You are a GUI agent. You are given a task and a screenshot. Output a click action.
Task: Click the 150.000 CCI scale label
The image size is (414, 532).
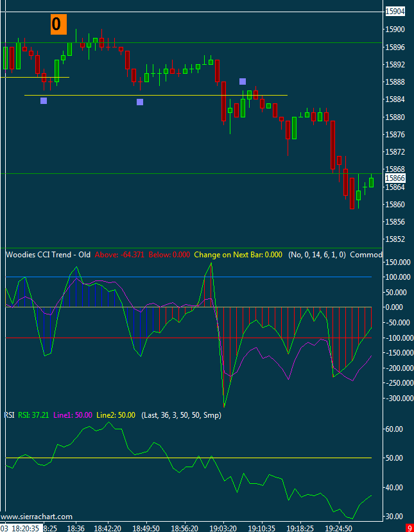coord(399,262)
